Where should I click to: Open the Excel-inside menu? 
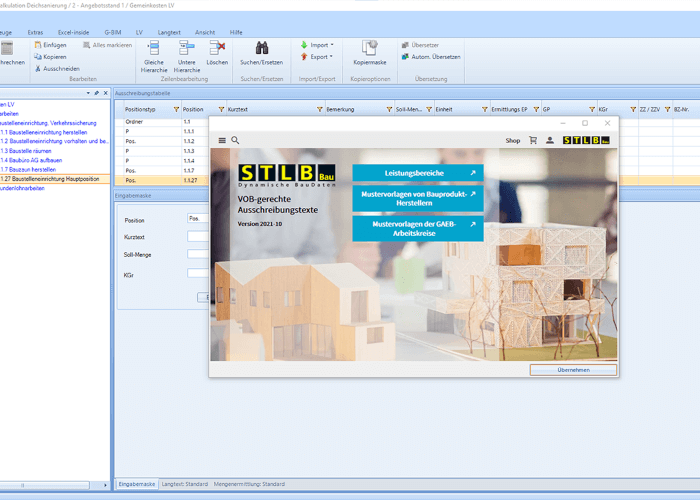tap(73, 33)
